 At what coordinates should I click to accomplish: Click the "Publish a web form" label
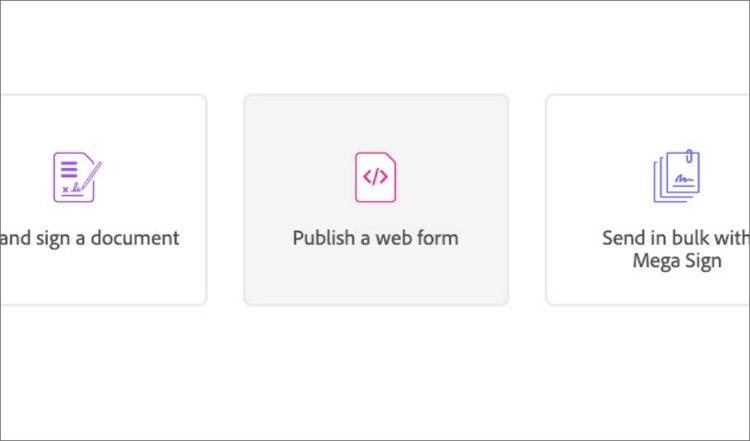point(375,239)
